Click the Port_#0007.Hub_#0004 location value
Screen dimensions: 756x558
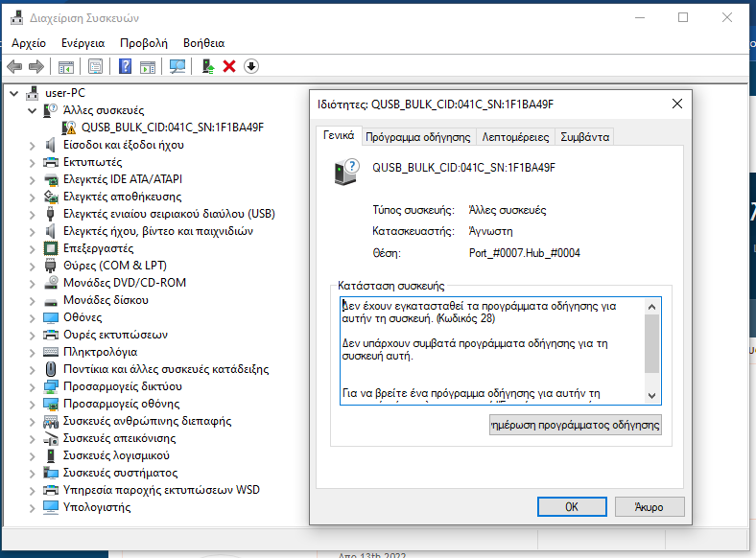tap(525, 253)
